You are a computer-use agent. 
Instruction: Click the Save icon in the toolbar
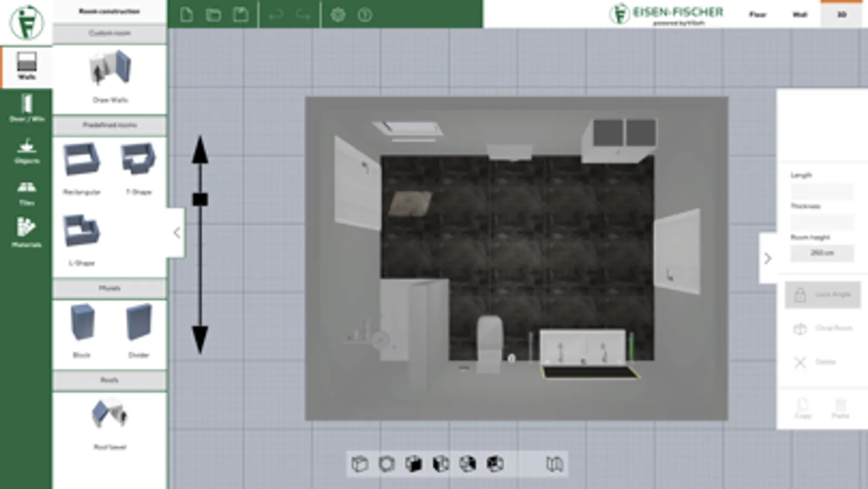[x=240, y=15]
